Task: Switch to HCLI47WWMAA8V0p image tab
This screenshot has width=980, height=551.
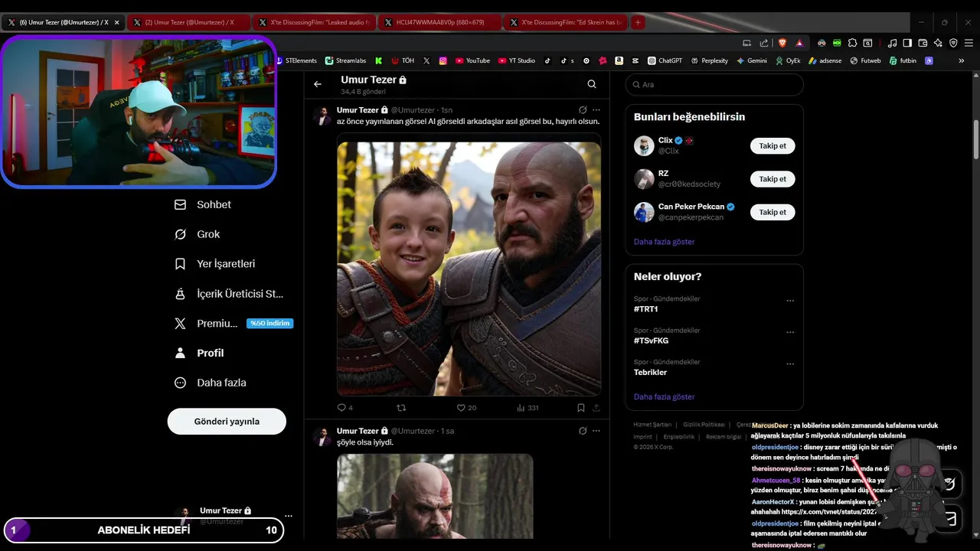Action: [x=439, y=22]
